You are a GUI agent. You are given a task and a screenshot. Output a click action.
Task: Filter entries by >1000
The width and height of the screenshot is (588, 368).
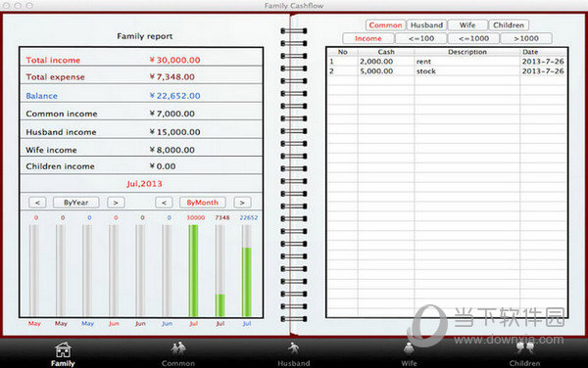526,38
